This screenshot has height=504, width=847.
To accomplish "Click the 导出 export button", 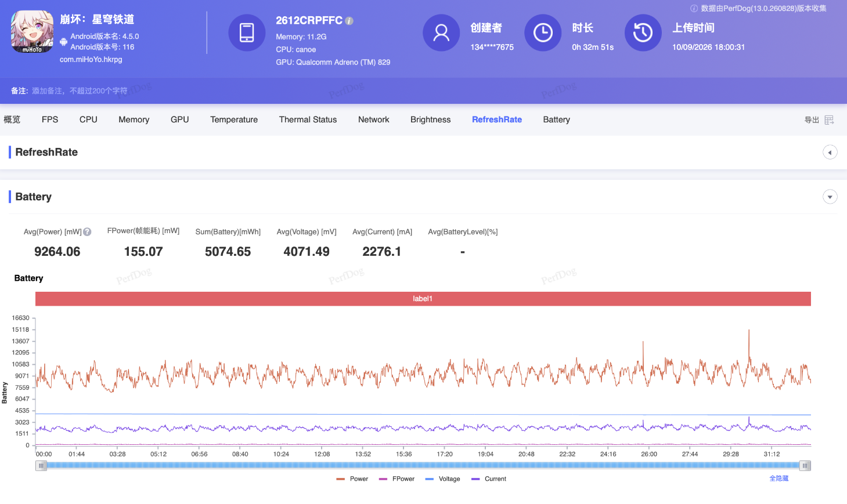I will (812, 120).
